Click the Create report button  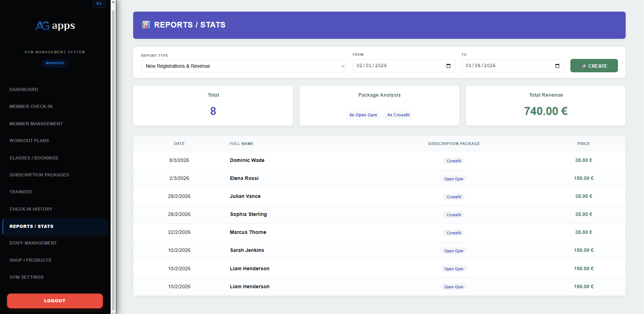click(594, 66)
